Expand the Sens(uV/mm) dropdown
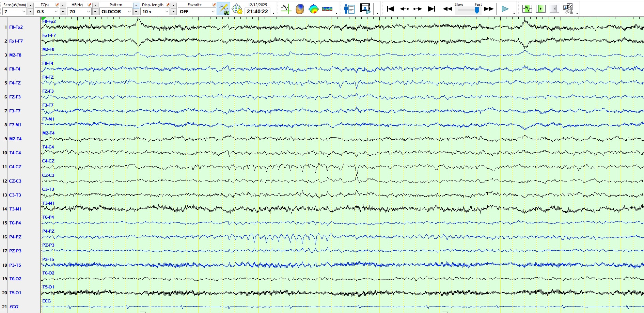 (x=23, y=12)
